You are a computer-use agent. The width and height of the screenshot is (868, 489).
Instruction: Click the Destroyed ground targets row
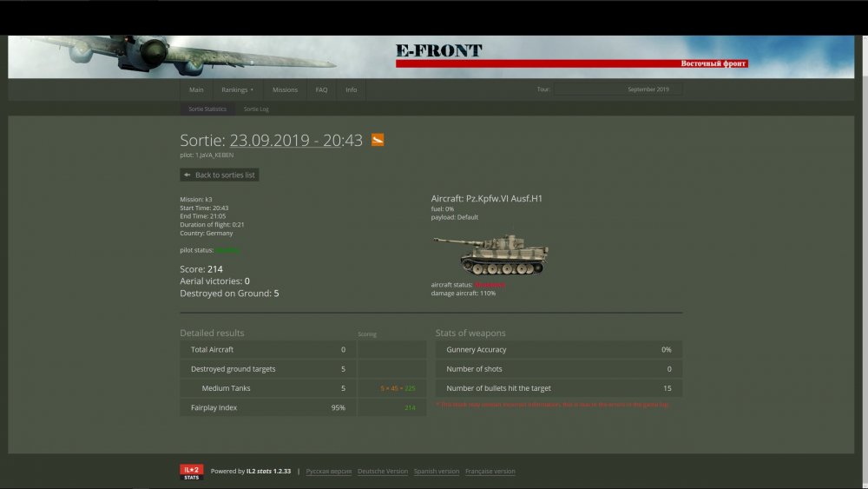tap(268, 369)
